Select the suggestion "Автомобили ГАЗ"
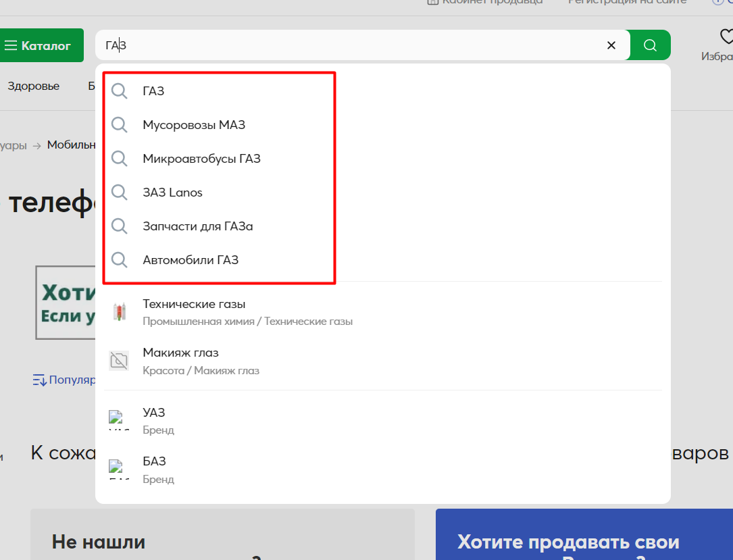This screenshot has height=560, width=733. (x=191, y=260)
